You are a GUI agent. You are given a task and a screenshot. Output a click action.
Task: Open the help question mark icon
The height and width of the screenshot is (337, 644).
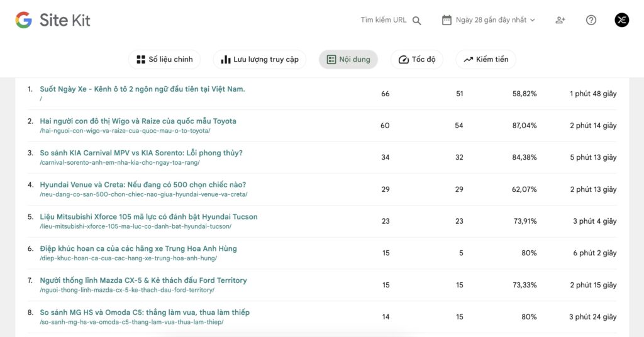591,20
